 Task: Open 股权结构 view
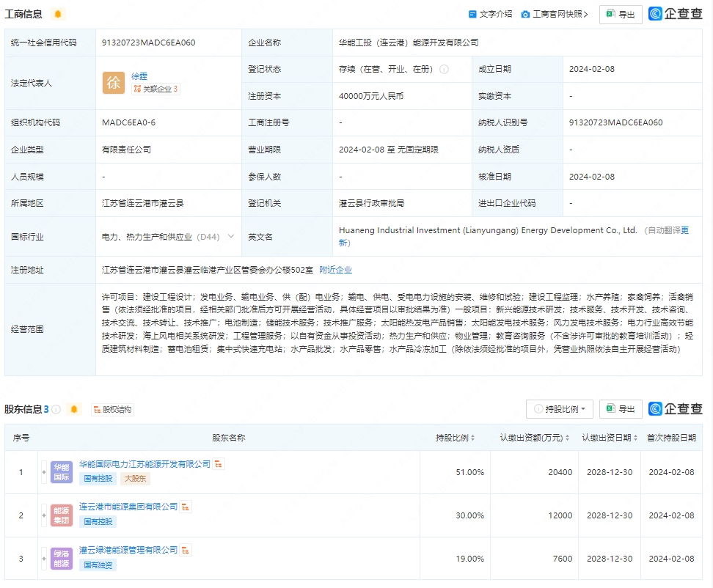111,409
